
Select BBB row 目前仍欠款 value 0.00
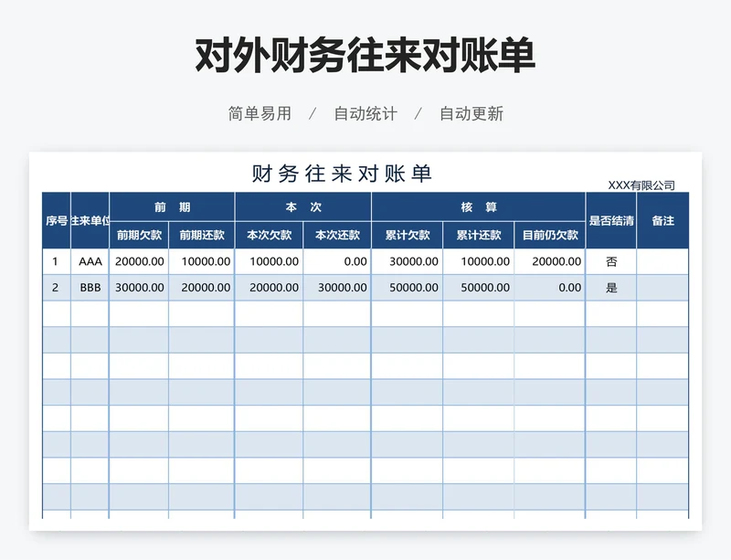click(550, 288)
